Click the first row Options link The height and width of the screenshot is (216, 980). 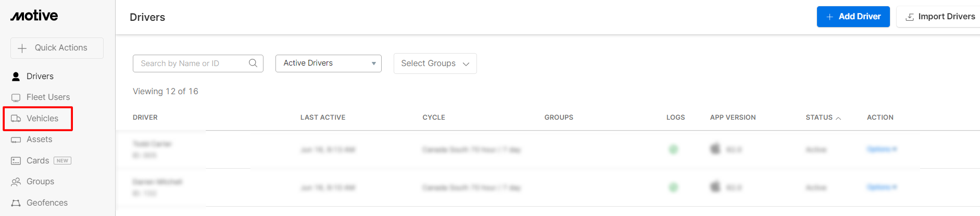coord(882,149)
